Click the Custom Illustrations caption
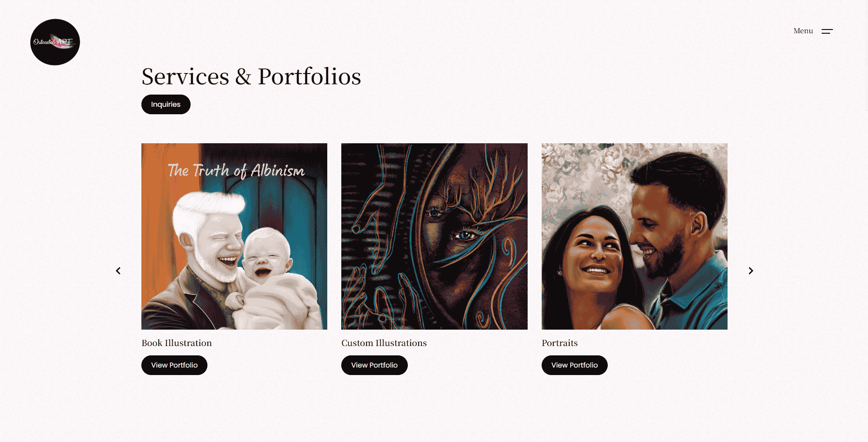868x442 pixels. [x=384, y=343]
